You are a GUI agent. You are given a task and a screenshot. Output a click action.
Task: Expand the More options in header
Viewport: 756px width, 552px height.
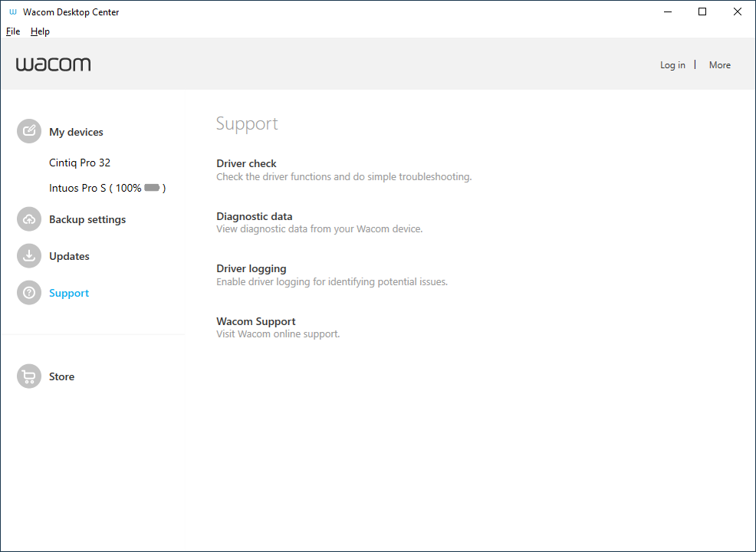[x=719, y=65]
